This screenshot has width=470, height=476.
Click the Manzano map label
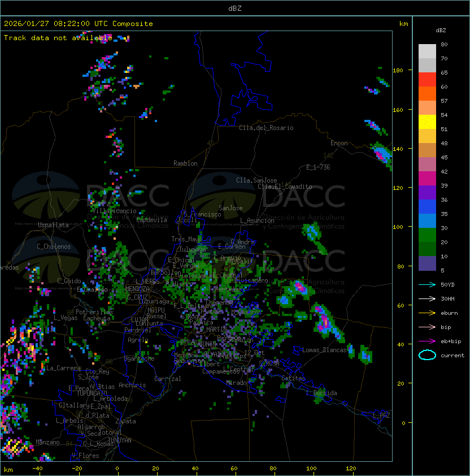pos(47,442)
